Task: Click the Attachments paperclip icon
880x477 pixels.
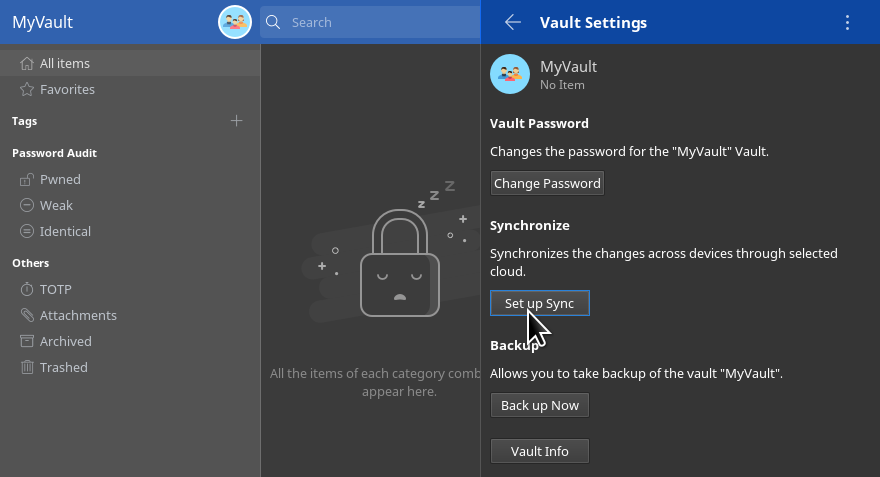Action: coord(28,316)
